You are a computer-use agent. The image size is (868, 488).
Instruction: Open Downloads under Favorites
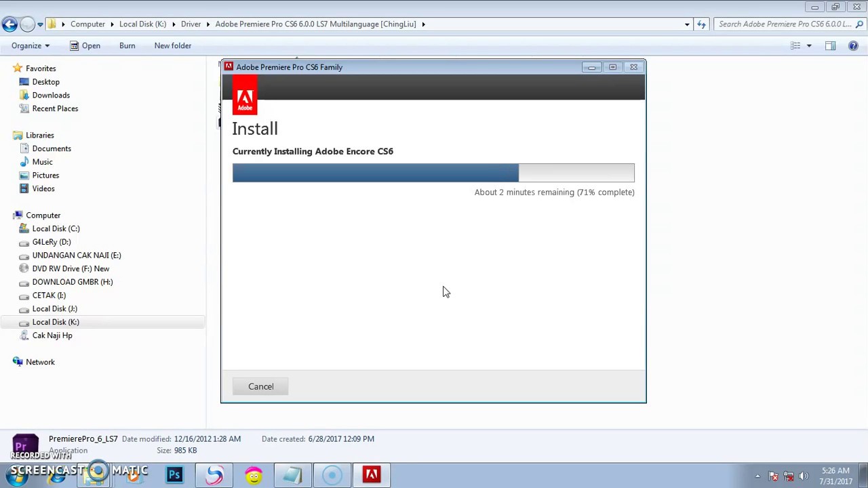(51, 95)
